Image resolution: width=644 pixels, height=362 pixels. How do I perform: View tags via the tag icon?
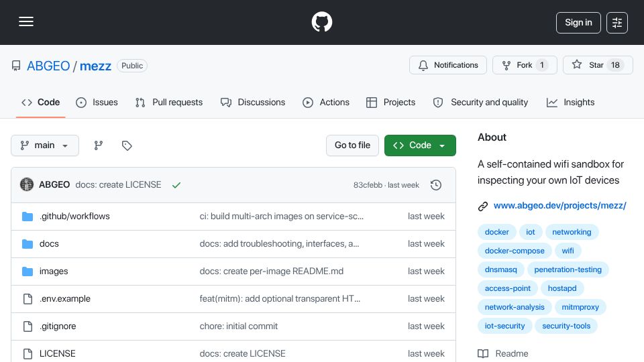[x=127, y=145]
